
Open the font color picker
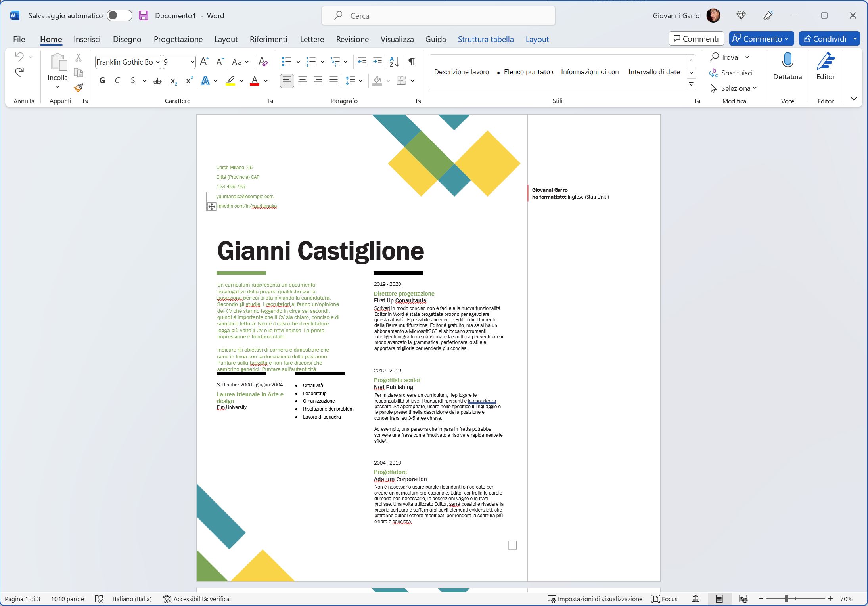point(265,81)
